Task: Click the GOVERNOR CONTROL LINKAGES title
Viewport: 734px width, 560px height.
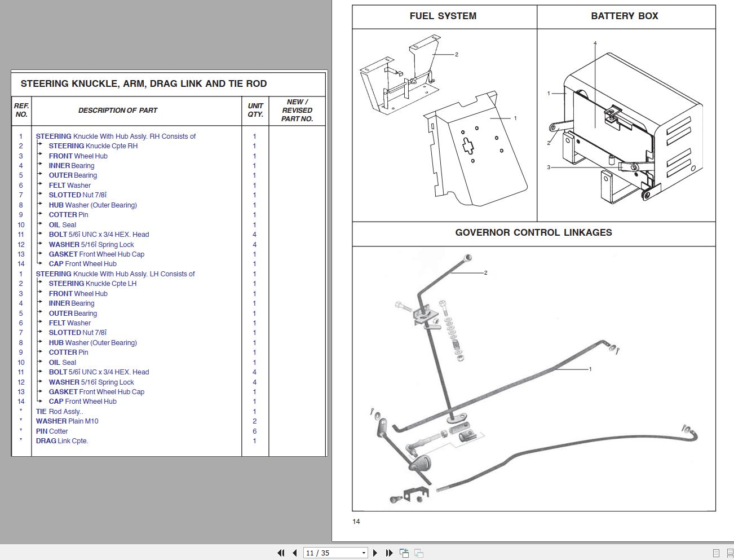Action: point(534,232)
